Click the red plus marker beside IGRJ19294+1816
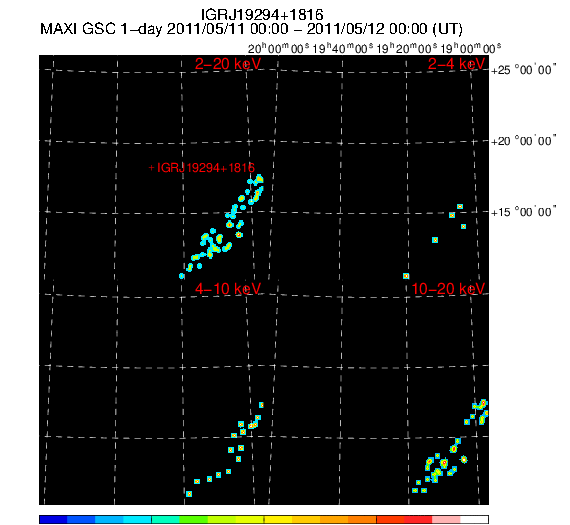 152,168
